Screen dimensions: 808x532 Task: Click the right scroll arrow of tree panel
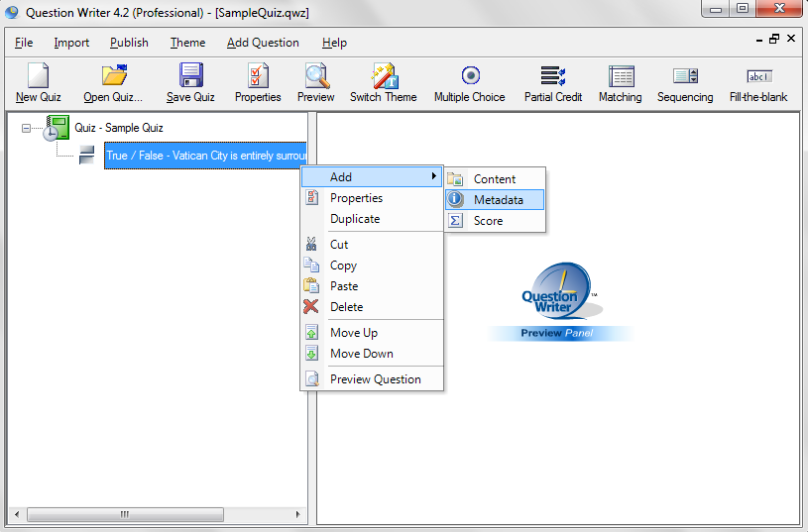click(297, 514)
